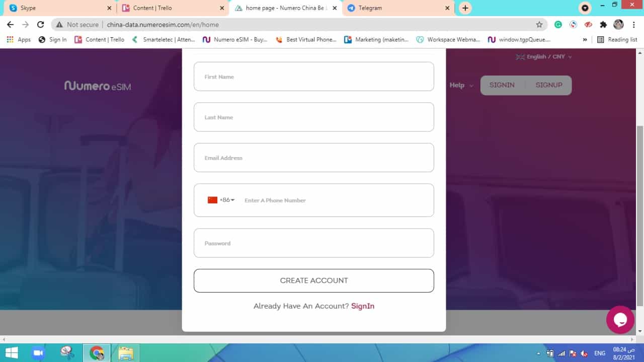
Task: Open the Apps bookmarks shortcut
Action: 19,39
